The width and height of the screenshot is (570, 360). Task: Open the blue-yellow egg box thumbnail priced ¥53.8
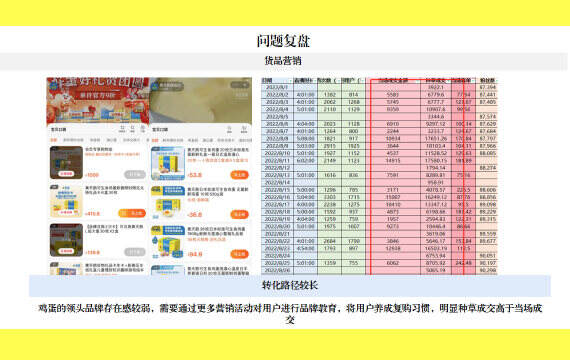168,163
